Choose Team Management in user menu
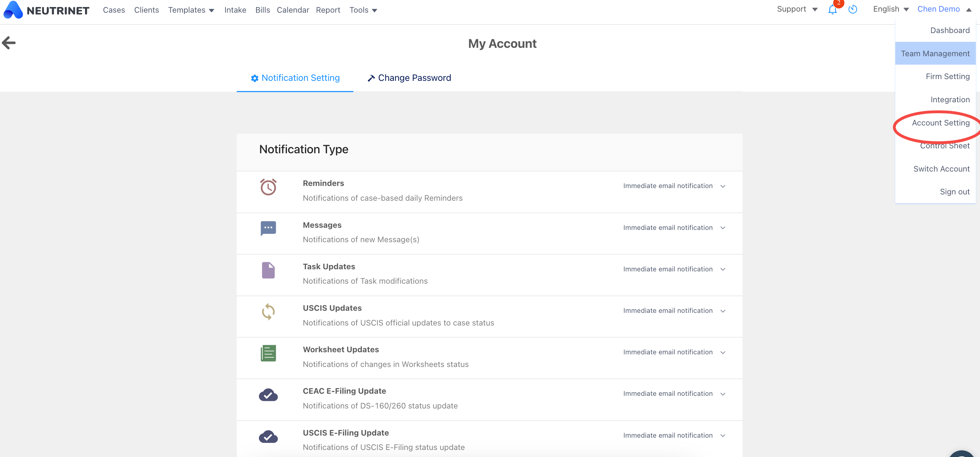 click(935, 54)
